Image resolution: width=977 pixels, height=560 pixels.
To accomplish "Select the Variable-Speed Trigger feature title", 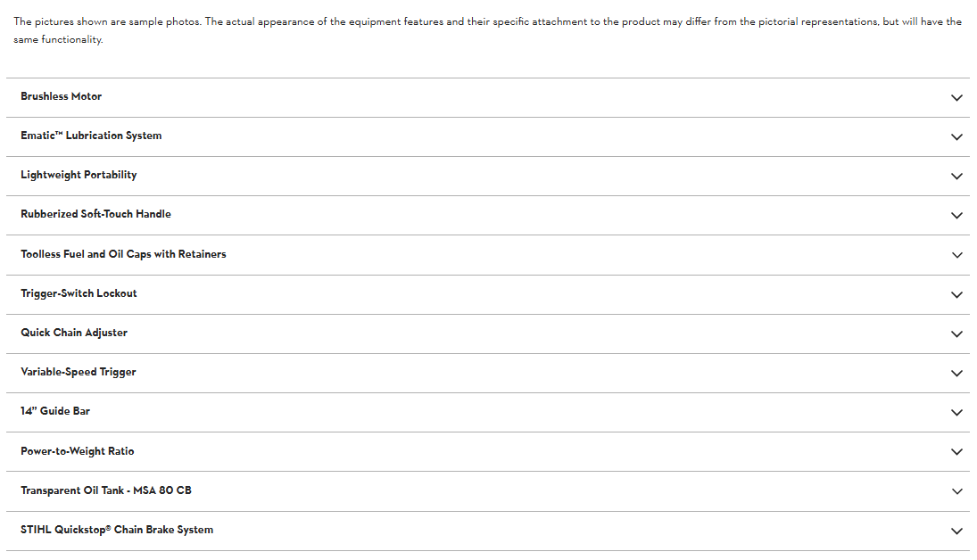I will [79, 372].
